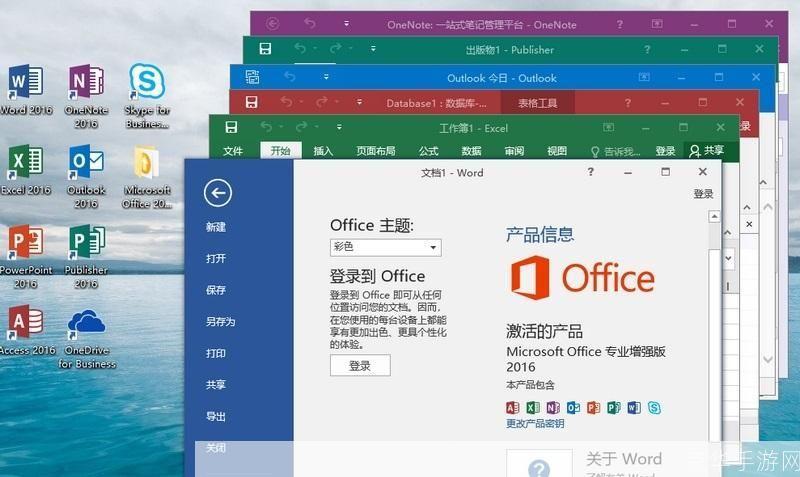The width and height of the screenshot is (800, 477).
Task: Launch Skype for Business desktop icon
Action: 147,96
